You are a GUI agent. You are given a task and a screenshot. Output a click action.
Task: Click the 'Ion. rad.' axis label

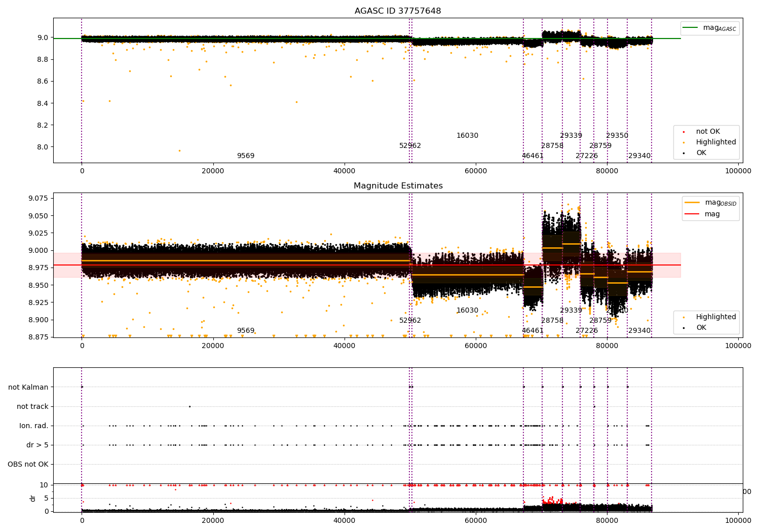[34, 426]
